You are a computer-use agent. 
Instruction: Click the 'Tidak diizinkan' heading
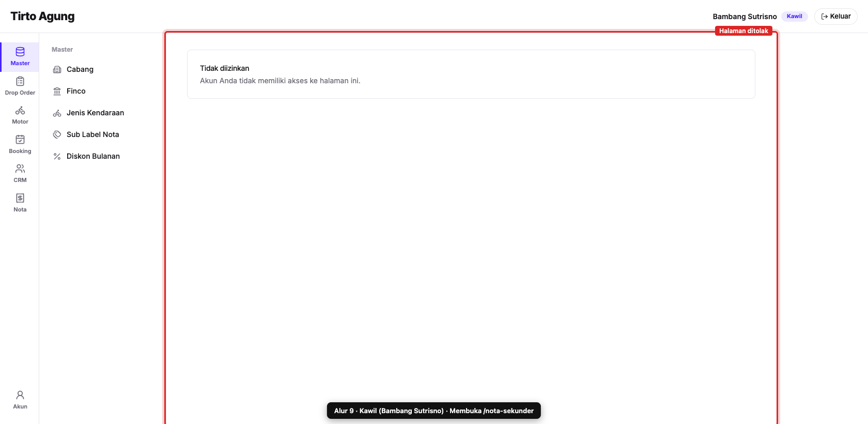point(225,68)
